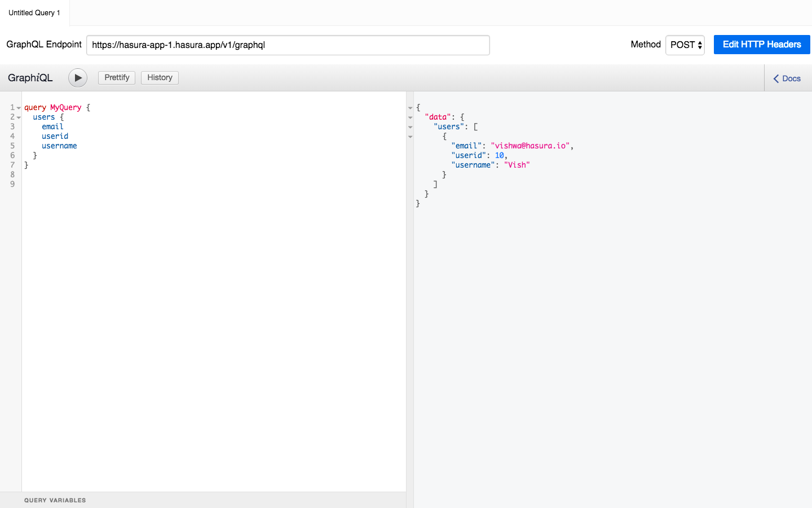
Task: Click the username field in query
Action: [59, 146]
